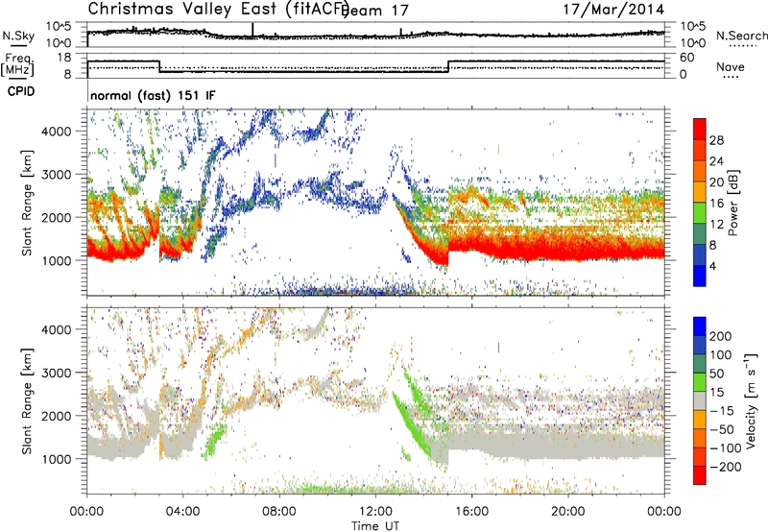768x532 pixels.
Task: Click the 12:00 time axis label
Action: (x=375, y=512)
